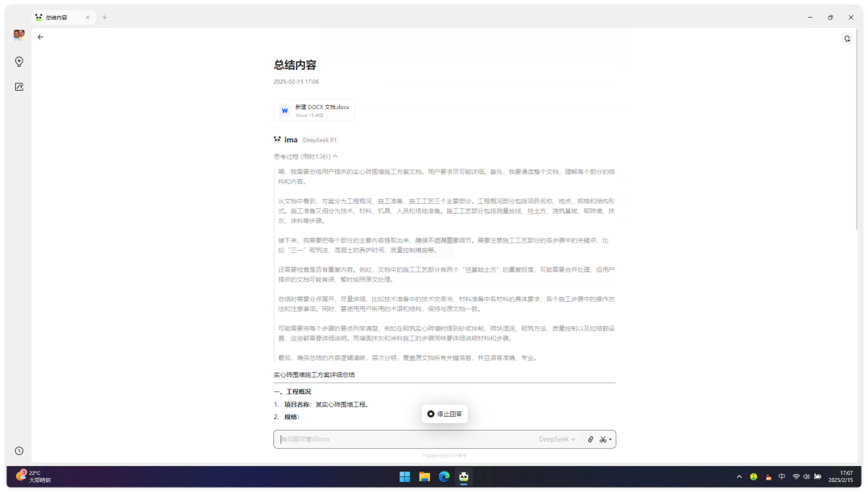Select the 总结内容 tab
The height and width of the screenshot is (494, 868).
click(x=62, y=18)
